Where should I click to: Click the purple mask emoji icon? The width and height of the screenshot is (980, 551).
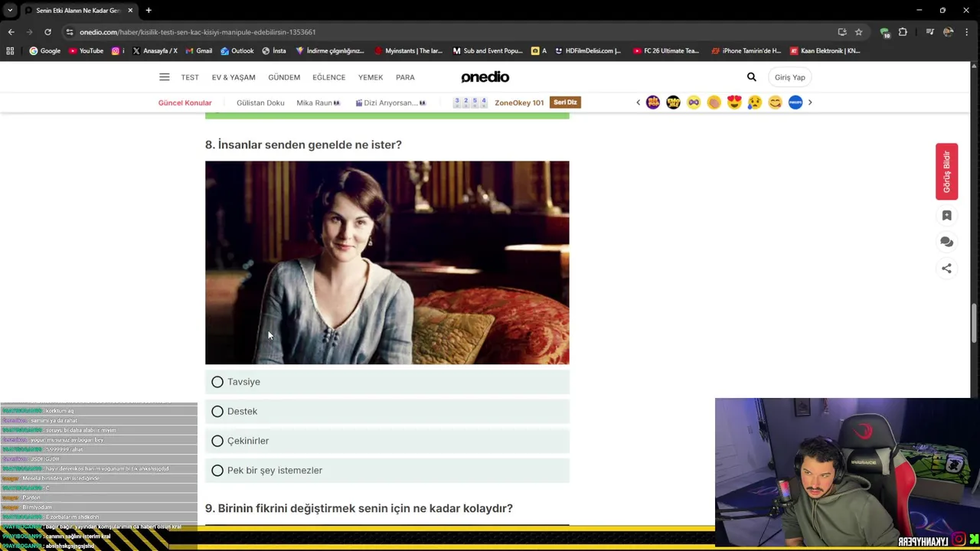coord(694,103)
